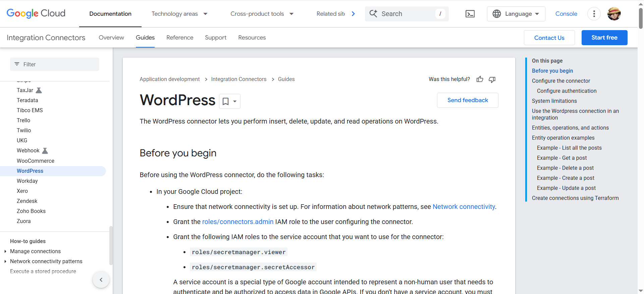
Task: Click the Contact Us button
Action: coord(549,38)
